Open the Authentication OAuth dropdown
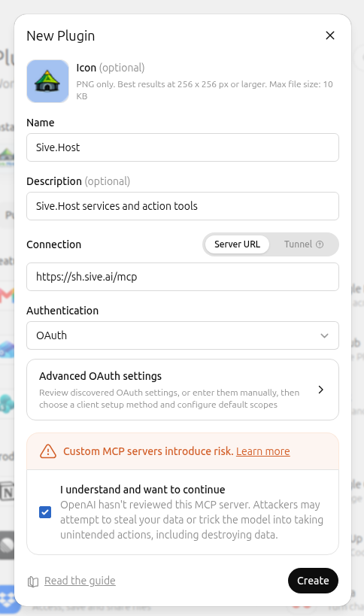The height and width of the screenshot is (616, 364). coord(183,335)
